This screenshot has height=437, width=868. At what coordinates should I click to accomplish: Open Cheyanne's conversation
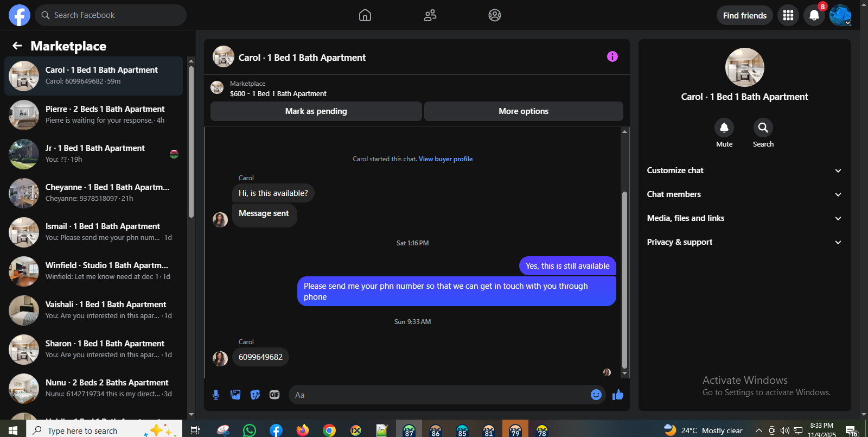click(x=94, y=193)
